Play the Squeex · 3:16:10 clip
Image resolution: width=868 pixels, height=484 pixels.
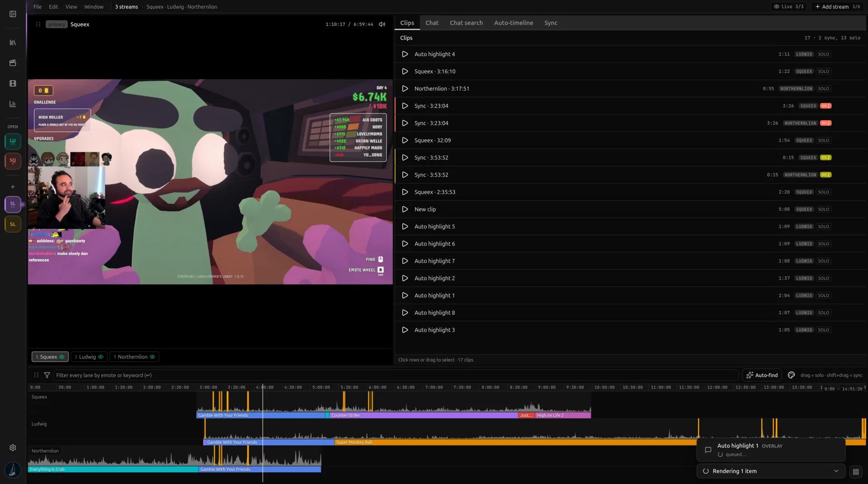[405, 71]
